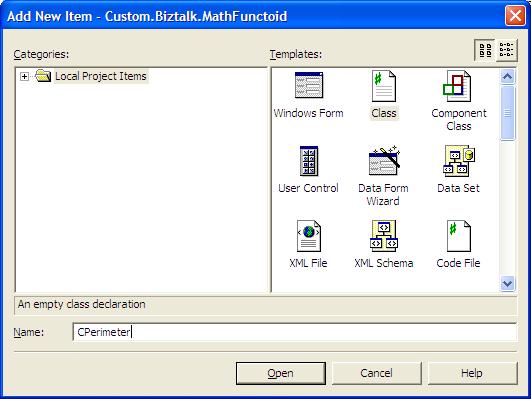Click the 'Component Class' label text
531x399 pixels.
[459, 120]
